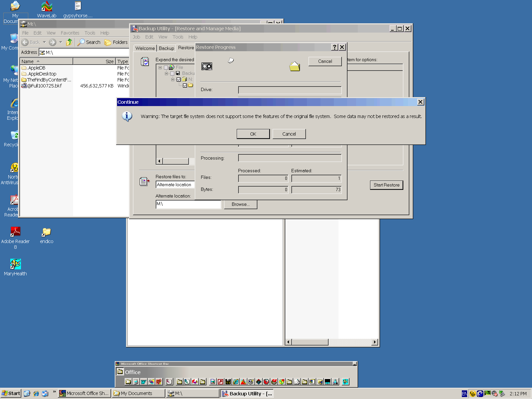The height and width of the screenshot is (399, 532).
Task: Click the restore selection icon beside Expand the desired
Action: (145, 62)
